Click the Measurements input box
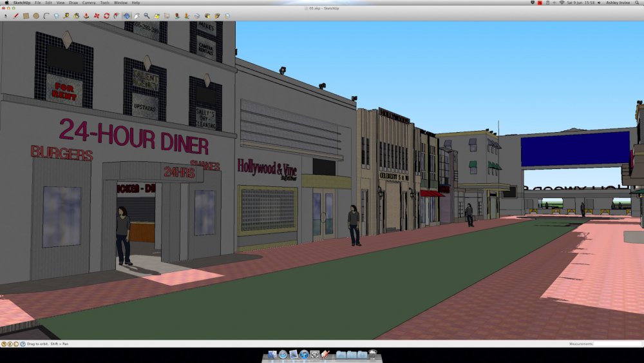The width and height of the screenshot is (644, 363). (618, 344)
